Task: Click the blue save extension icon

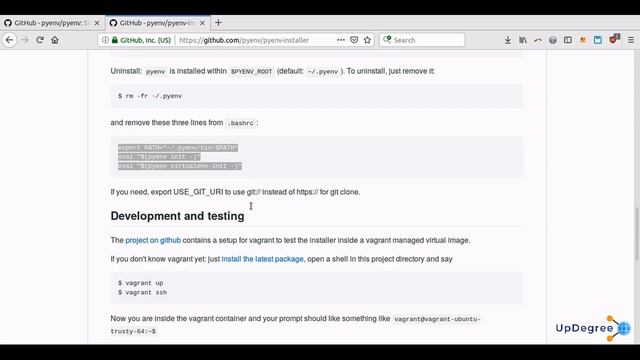Action: coord(598,40)
